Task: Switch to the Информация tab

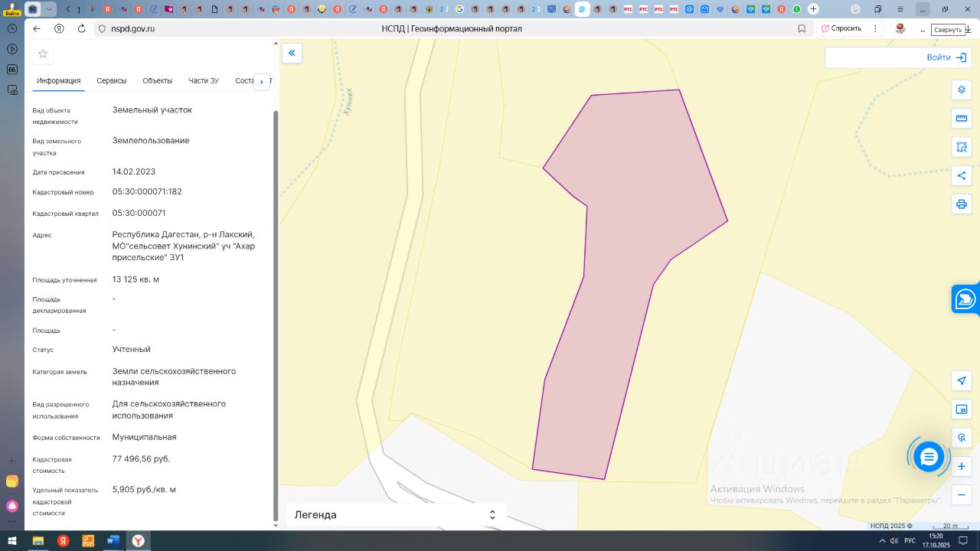Action: tap(58, 81)
